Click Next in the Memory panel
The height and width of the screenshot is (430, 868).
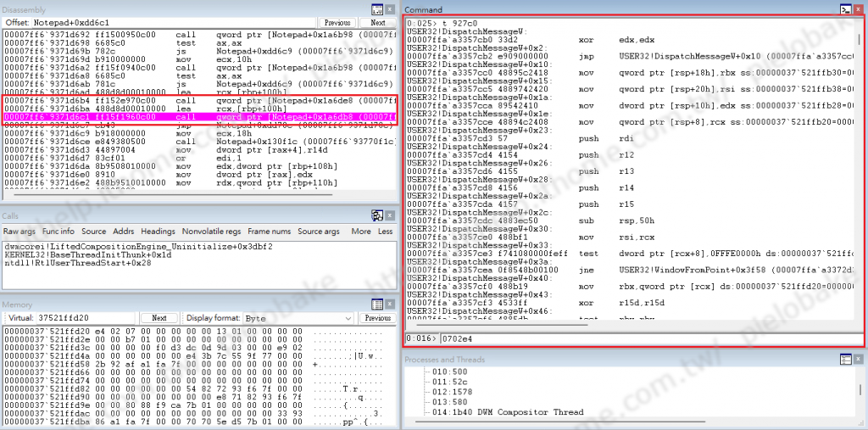tap(159, 318)
